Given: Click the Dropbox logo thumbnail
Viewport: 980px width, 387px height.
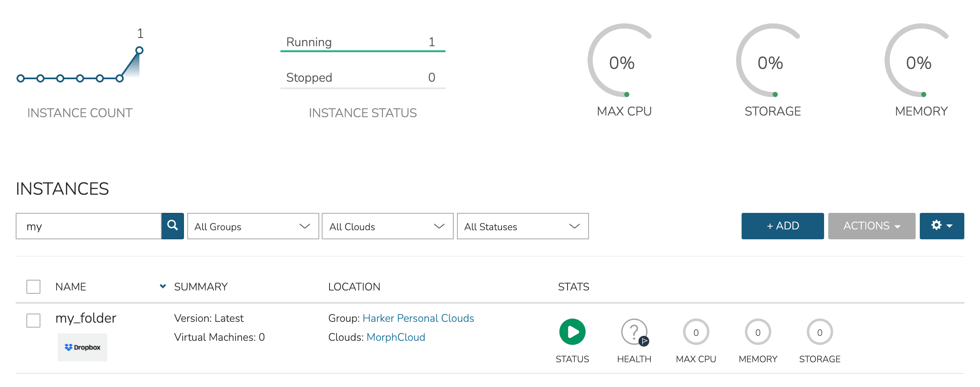Looking at the screenshot, I should (82, 347).
